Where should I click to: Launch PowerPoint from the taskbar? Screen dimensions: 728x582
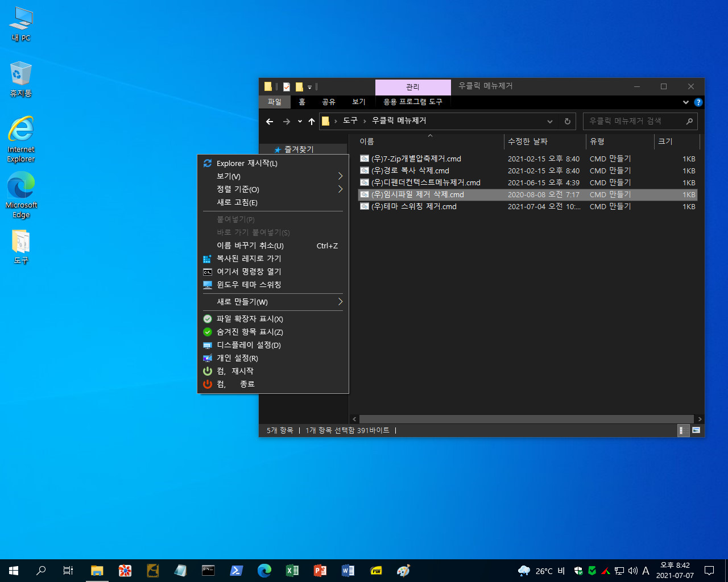click(x=320, y=571)
